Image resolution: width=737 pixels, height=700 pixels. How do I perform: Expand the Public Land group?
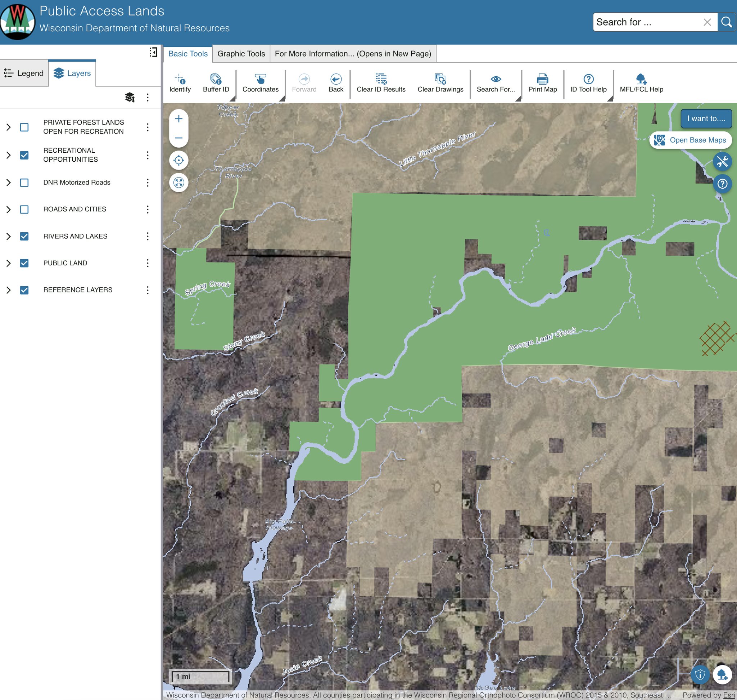(9, 263)
